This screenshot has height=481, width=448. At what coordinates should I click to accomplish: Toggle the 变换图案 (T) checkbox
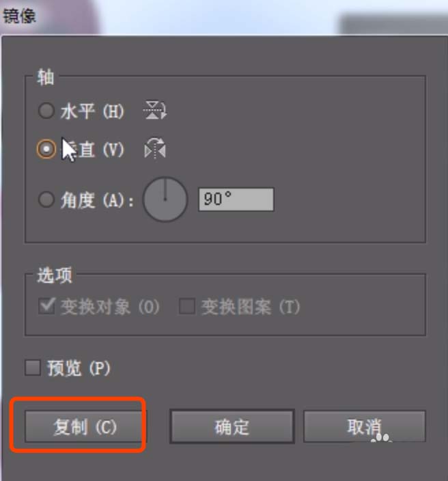coord(187,306)
